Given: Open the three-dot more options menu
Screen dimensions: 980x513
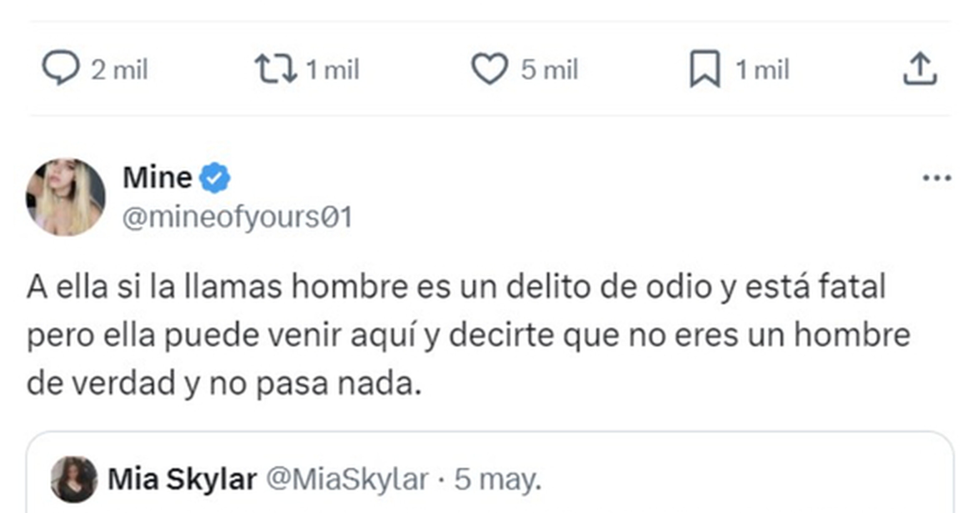Looking at the screenshot, I should (937, 178).
